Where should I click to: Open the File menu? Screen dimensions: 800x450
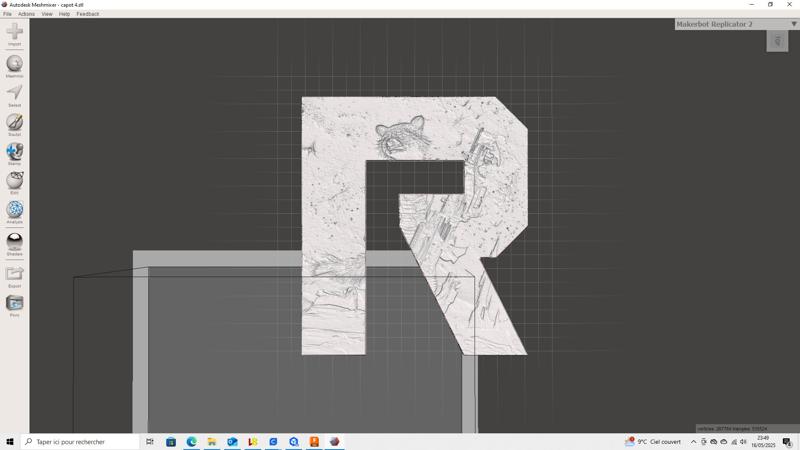tap(7, 14)
